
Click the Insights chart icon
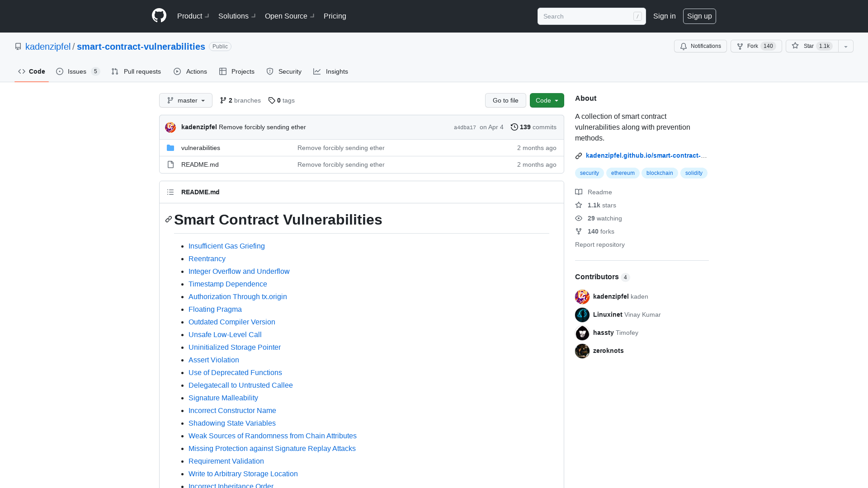pyautogui.click(x=317, y=71)
